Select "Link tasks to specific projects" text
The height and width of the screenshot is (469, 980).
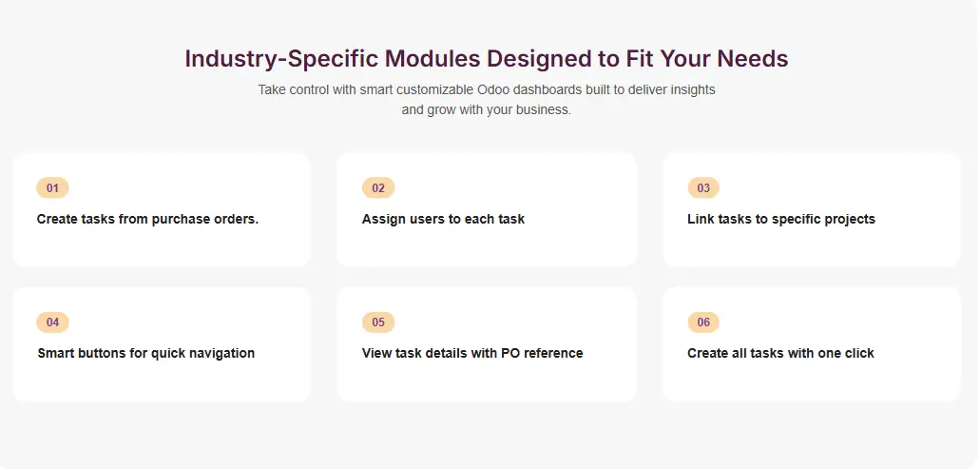pos(780,219)
